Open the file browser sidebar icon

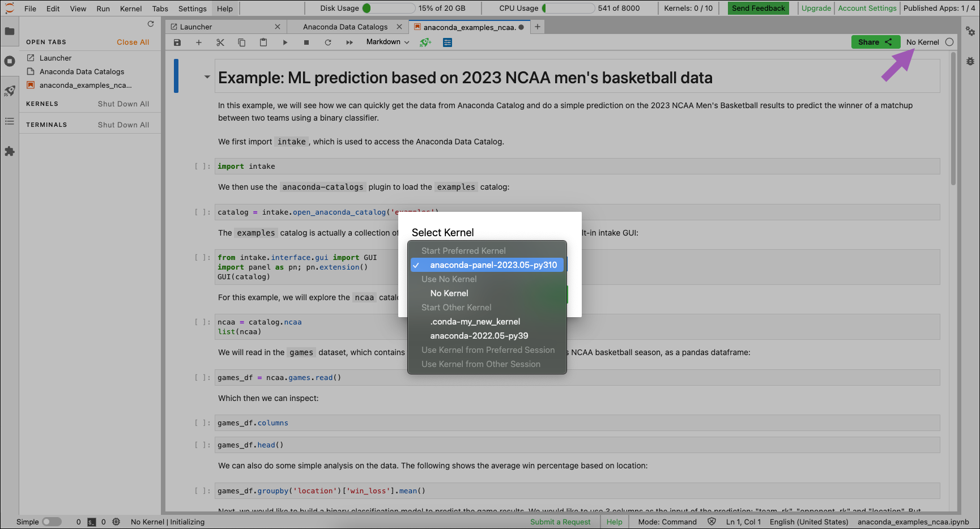[10, 31]
